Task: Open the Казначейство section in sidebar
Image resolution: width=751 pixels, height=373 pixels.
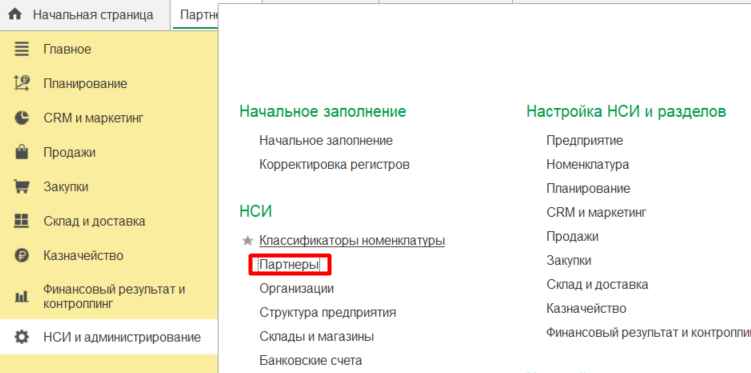Action: tap(83, 256)
